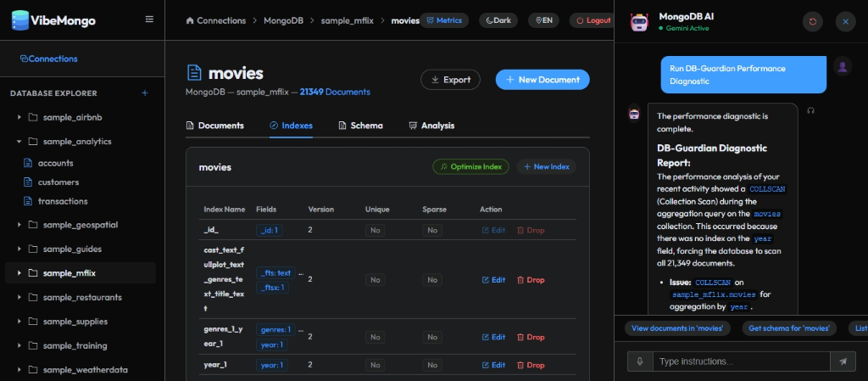Viewport: 868px width, 381px height.
Task: Log out of VibeMongo
Action: [592, 20]
